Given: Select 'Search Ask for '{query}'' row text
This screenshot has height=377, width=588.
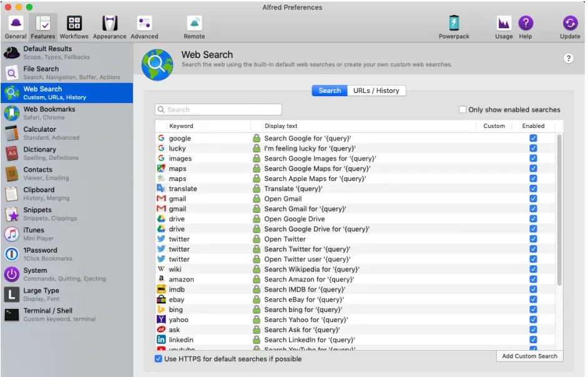Looking at the screenshot, I should coord(302,330).
